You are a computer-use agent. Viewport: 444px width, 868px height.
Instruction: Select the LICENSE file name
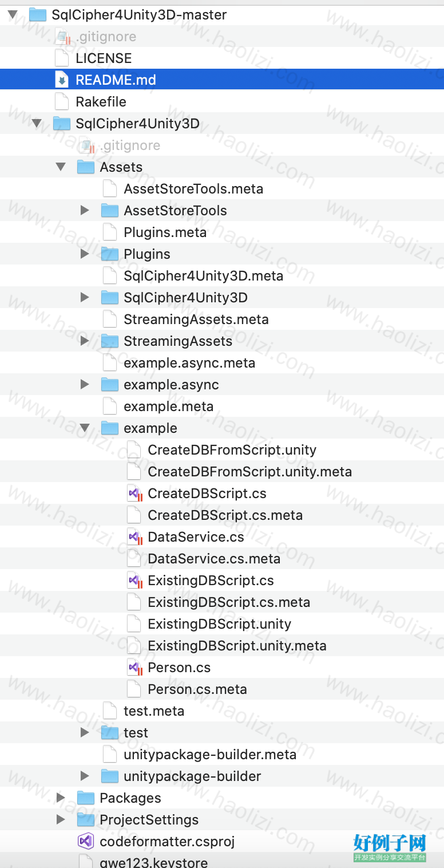coord(104,58)
